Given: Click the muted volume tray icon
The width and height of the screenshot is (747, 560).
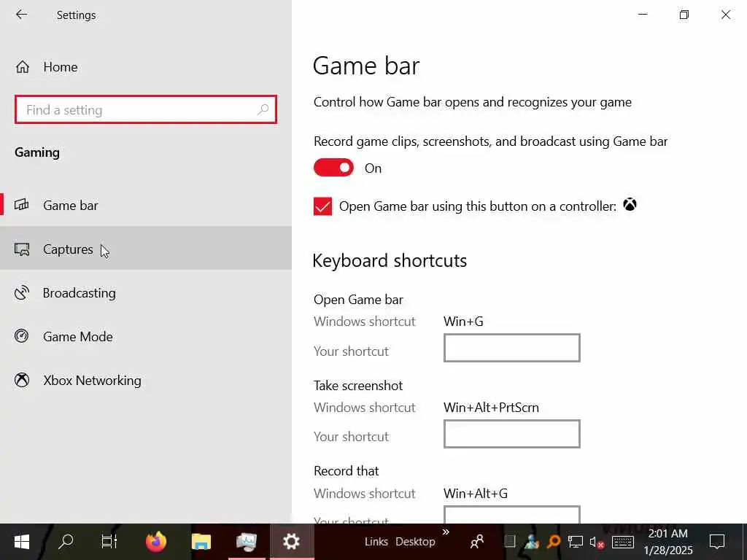Looking at the screenshot, I should [597, 542].
